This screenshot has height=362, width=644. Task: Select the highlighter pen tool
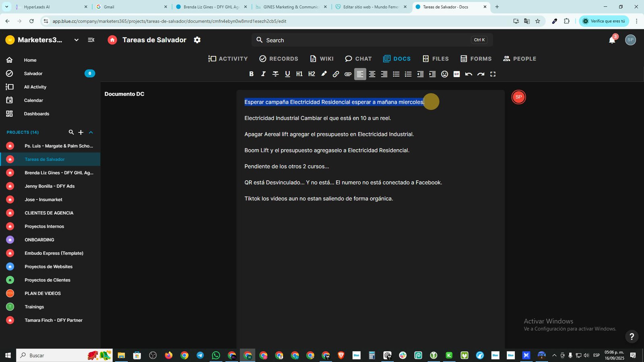click(x=324, y=74)
